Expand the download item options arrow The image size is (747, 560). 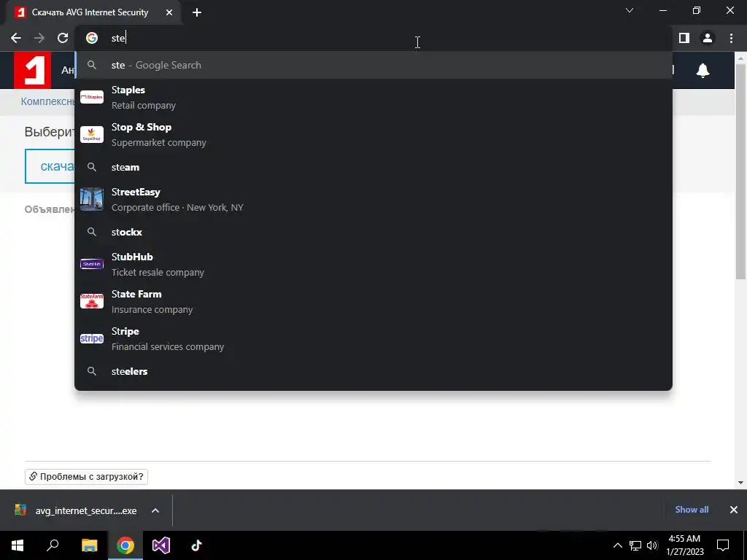pos(155,510)
